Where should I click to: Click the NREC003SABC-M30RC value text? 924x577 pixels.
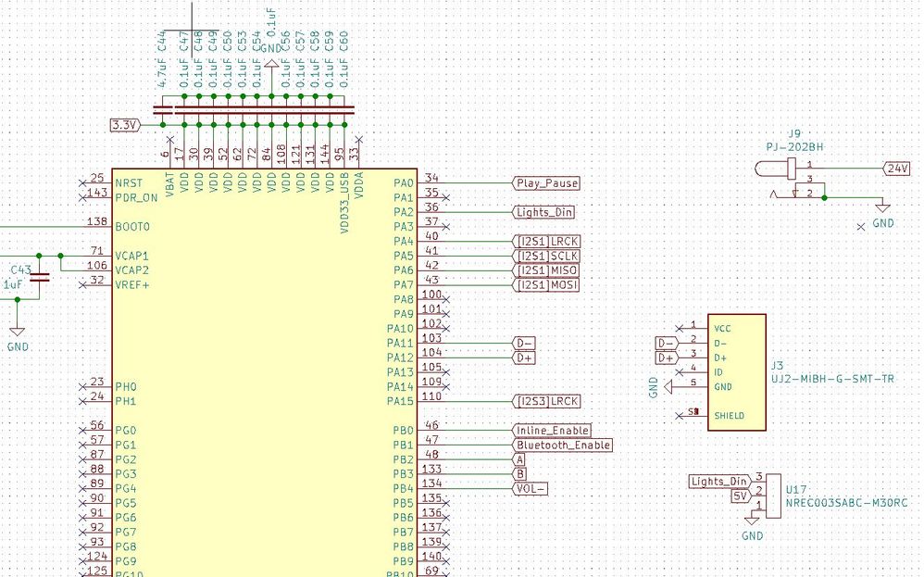pyautogui.click(x=846, y=503)
